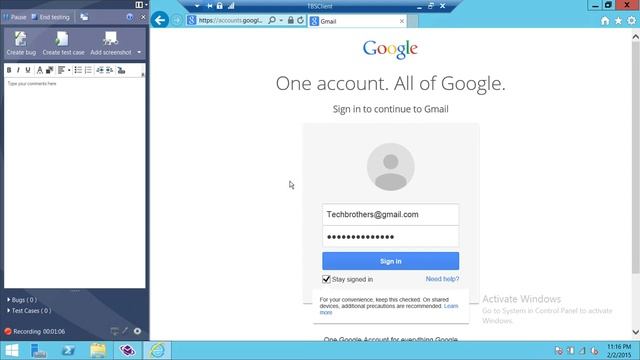The width and height of the screenshot is (640, 360).
Task: Go back in Internet Explorer
Action: [x=160, y=20]
